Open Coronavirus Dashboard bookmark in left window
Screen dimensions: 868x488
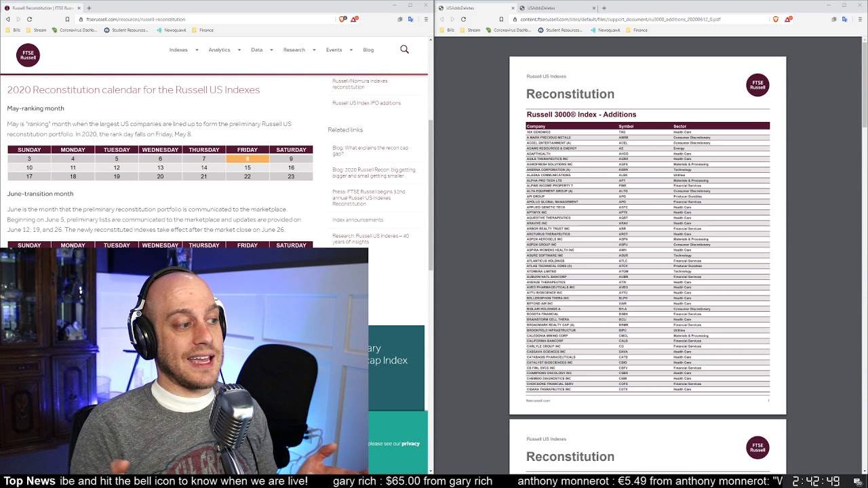coord(75,30)
